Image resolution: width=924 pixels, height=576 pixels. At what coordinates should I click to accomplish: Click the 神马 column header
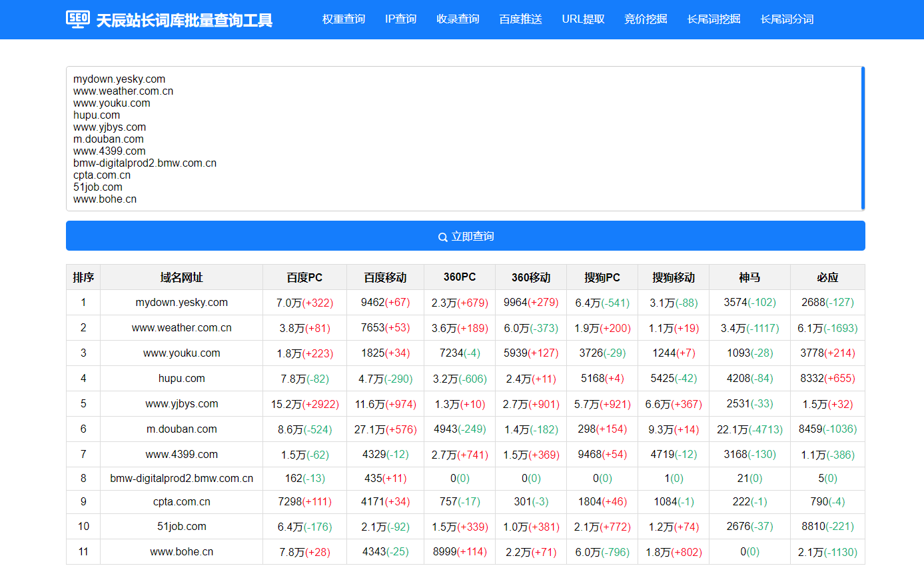click(x=749, y=277)
